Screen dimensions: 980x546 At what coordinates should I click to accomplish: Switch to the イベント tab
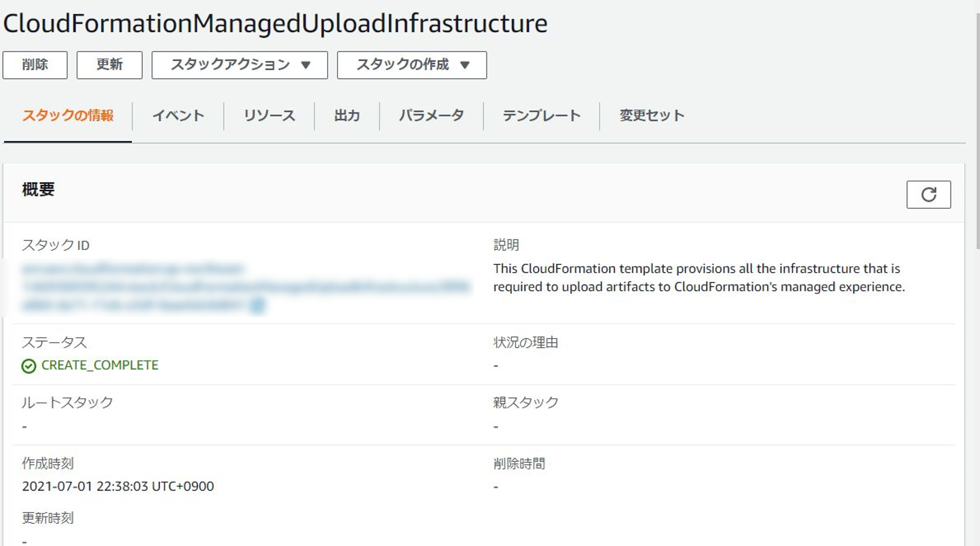coord(178,116)
